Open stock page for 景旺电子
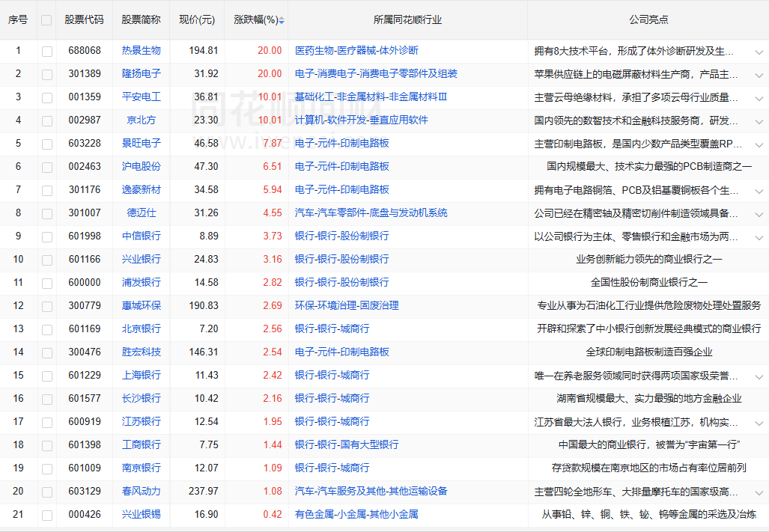This screenshot has height=532, width=769. click(142, 144)
